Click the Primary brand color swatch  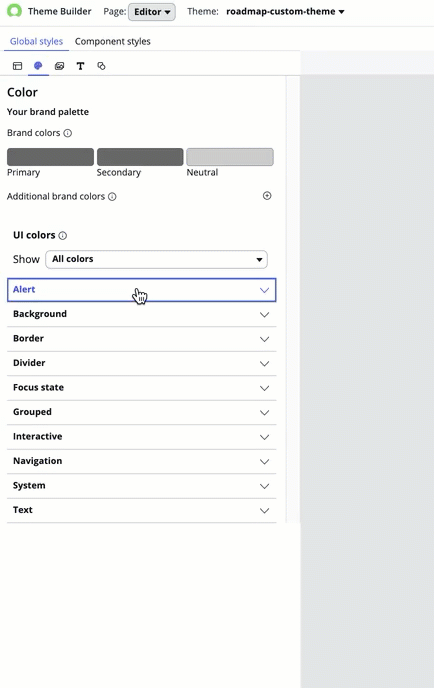(x=50, y=157)
